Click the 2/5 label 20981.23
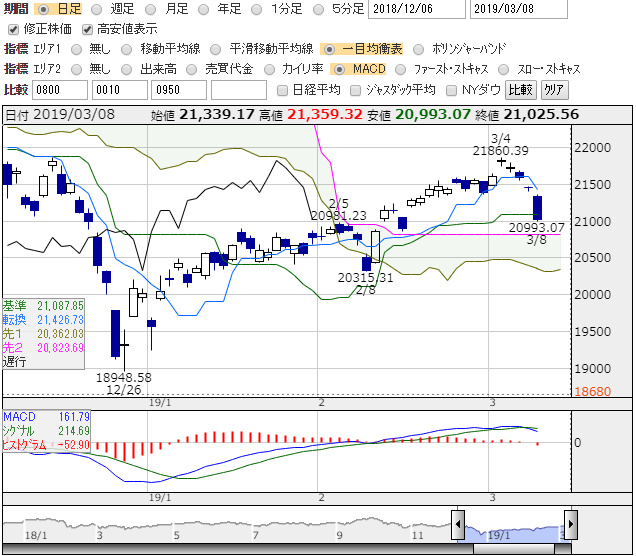 [x=339, y=215]
